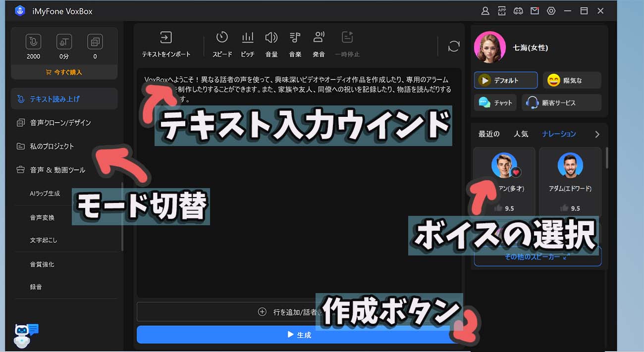Switch to 最近の tab
The width and height of the screenshot is (644, 352).
pos(489,134)
